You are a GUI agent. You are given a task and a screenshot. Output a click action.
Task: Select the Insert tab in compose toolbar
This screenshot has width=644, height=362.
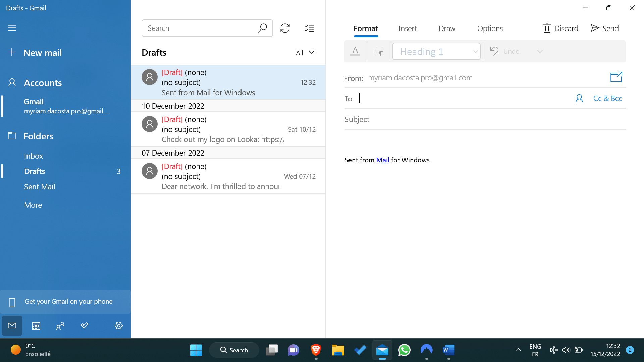click(x=408, y=28)
